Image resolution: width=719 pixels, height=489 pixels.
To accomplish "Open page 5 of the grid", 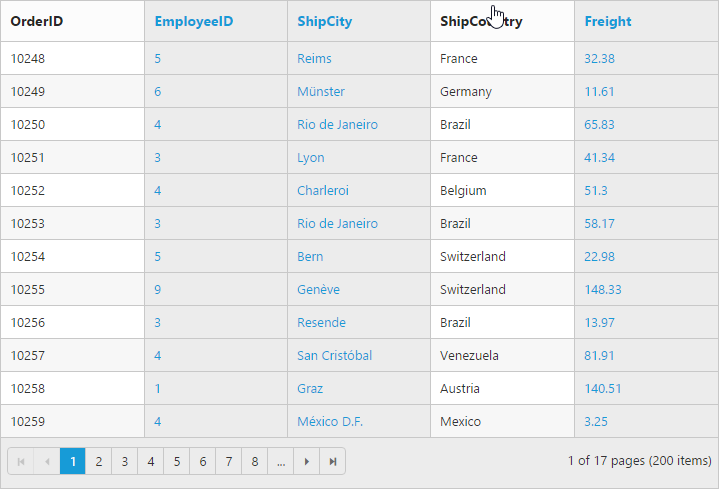I will (176, 461).
